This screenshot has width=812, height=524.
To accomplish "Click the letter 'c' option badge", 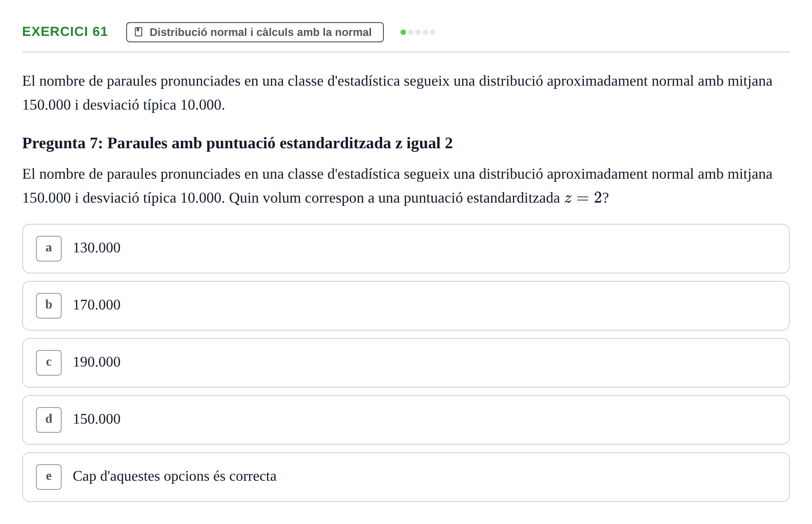I will pos(49,363).
